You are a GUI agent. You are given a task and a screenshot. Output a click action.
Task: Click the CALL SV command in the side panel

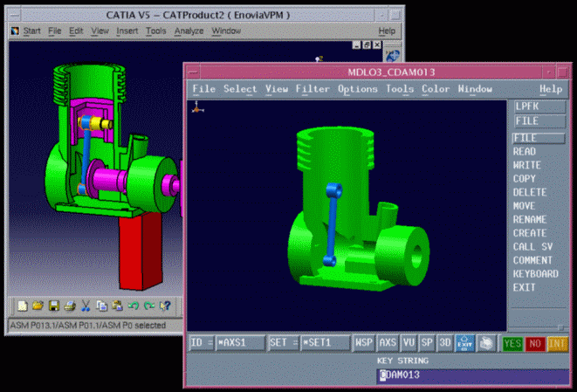(x=532, y=247)
